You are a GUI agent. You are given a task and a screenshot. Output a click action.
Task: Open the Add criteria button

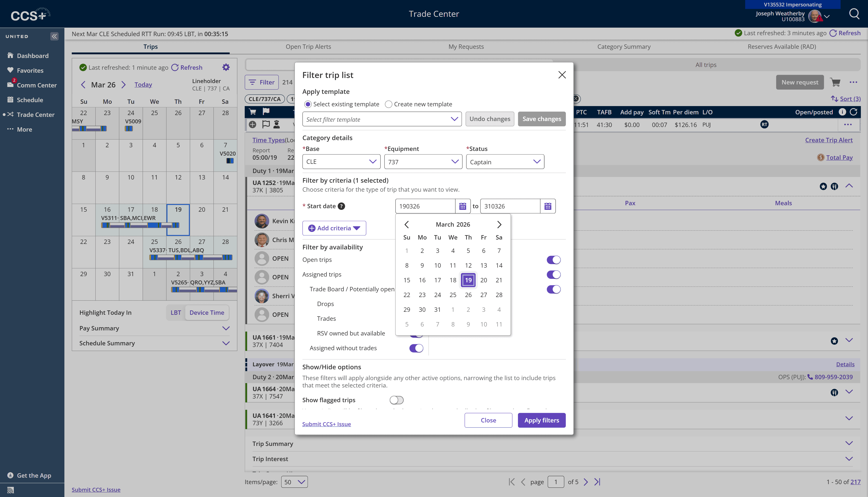(334, 228)
